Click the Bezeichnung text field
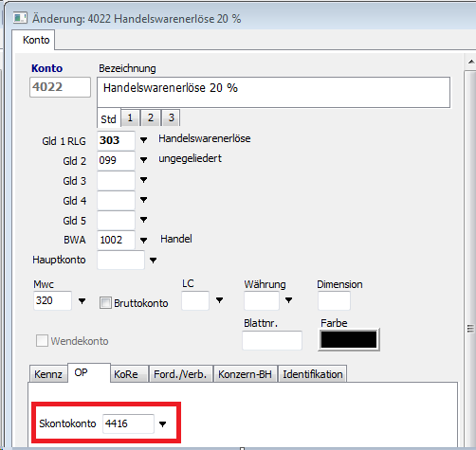The width and height of the screenshot is (476, 450). (273, 92)
